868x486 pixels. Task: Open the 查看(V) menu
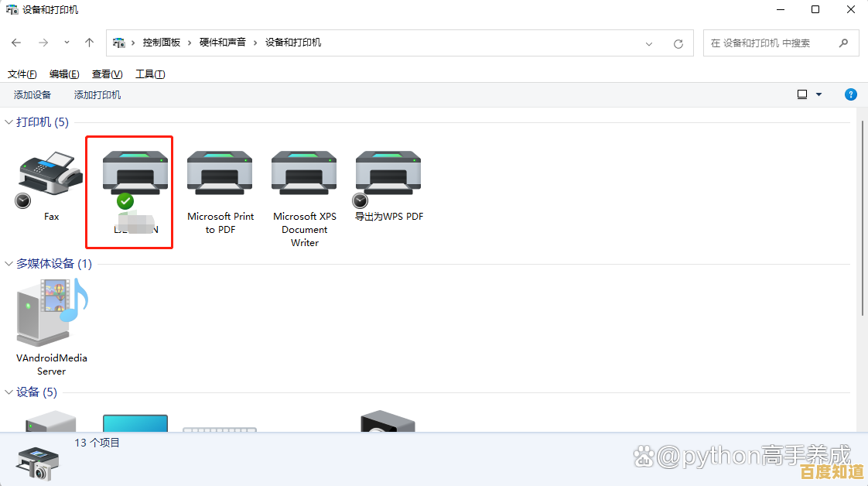point(106,74)
